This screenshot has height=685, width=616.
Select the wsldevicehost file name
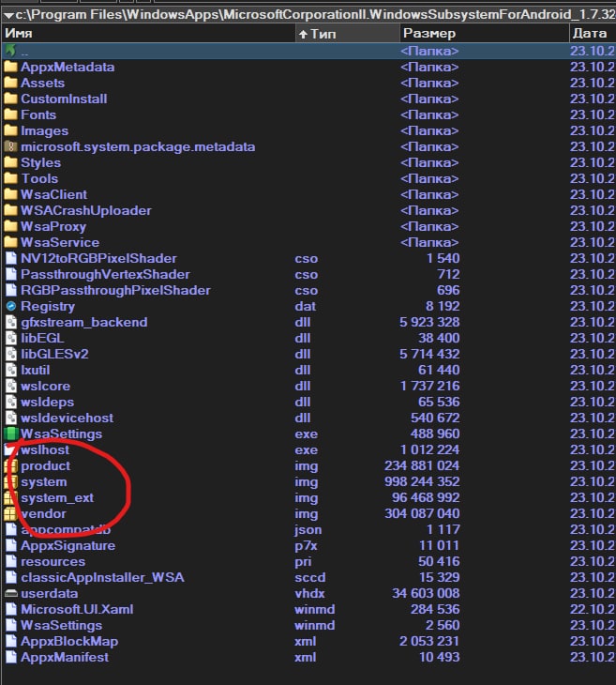pos(67,418)
